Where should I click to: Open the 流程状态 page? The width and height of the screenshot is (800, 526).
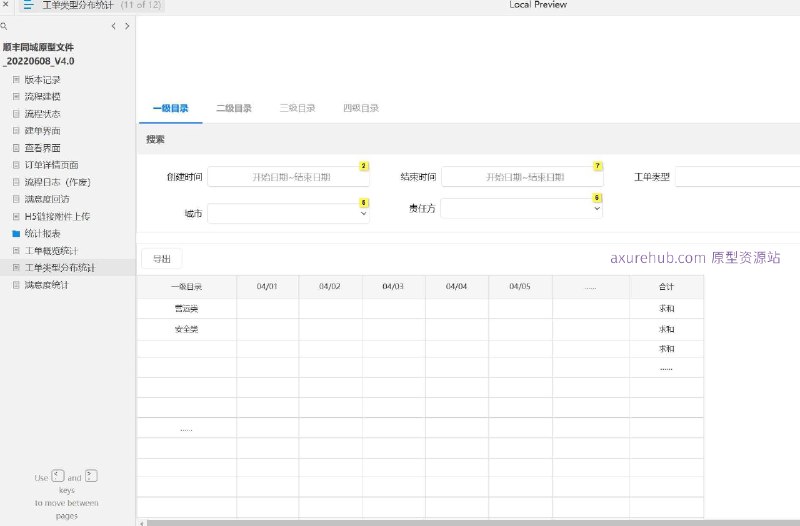point(42,114)
